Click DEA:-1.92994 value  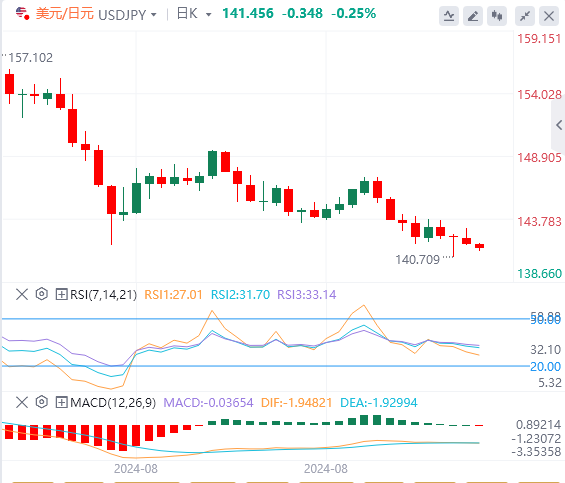click(x=379, y=402)
